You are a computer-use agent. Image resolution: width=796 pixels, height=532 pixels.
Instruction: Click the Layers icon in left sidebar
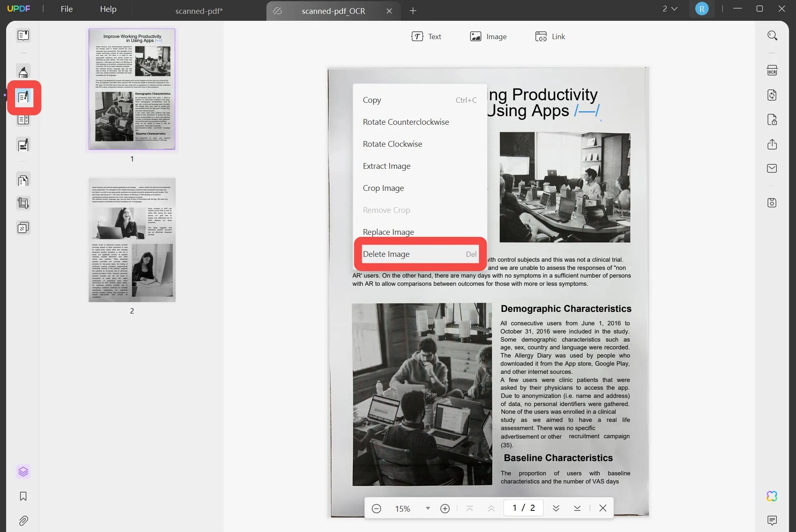coord(23,471)
